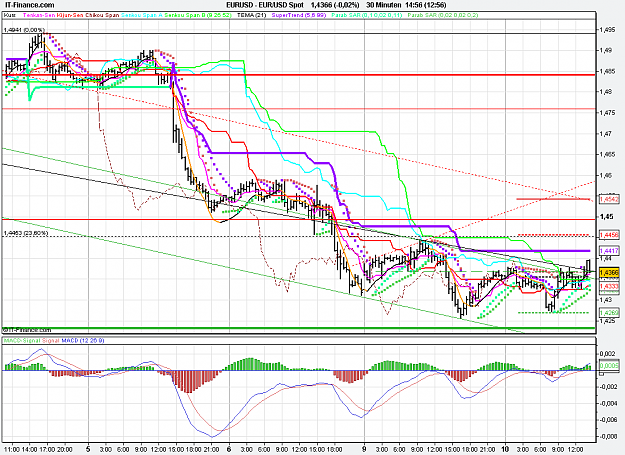Viewport: 625px width, 455px height.
Task: Click the Kijun-Sen legend label
Action: tap(69, 15)
